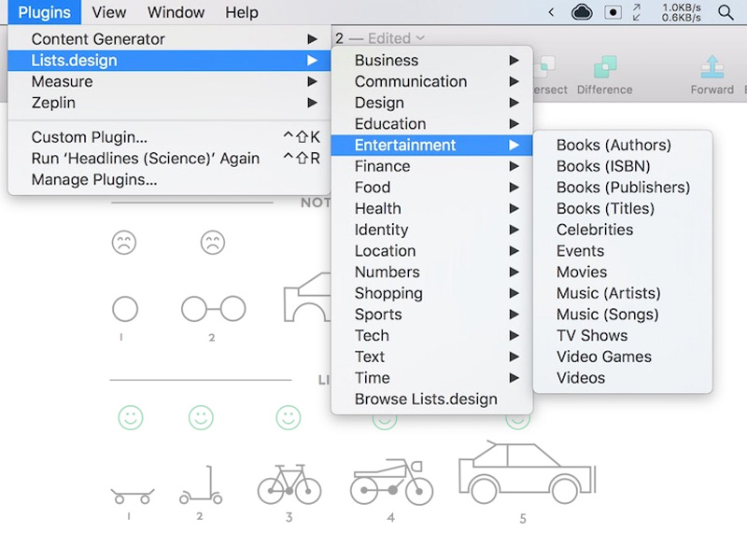Open the Window menu

point(176,12)
